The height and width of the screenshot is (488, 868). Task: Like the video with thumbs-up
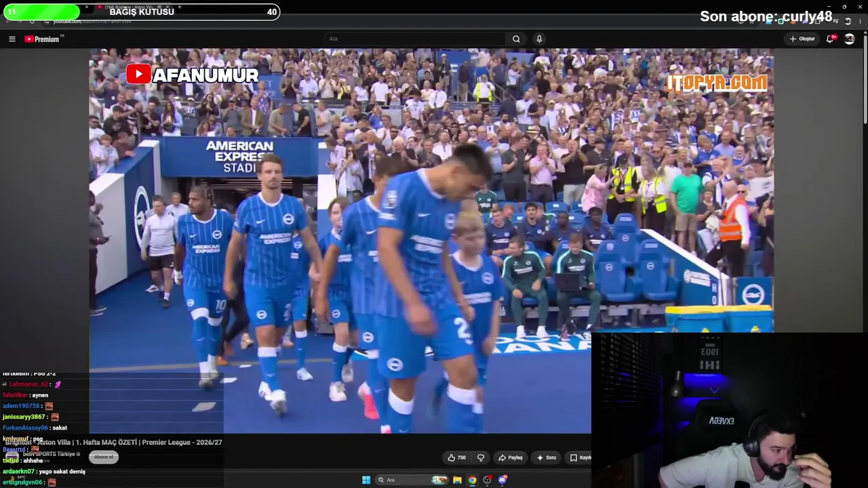pyautogui.click(x=457, y=457)
